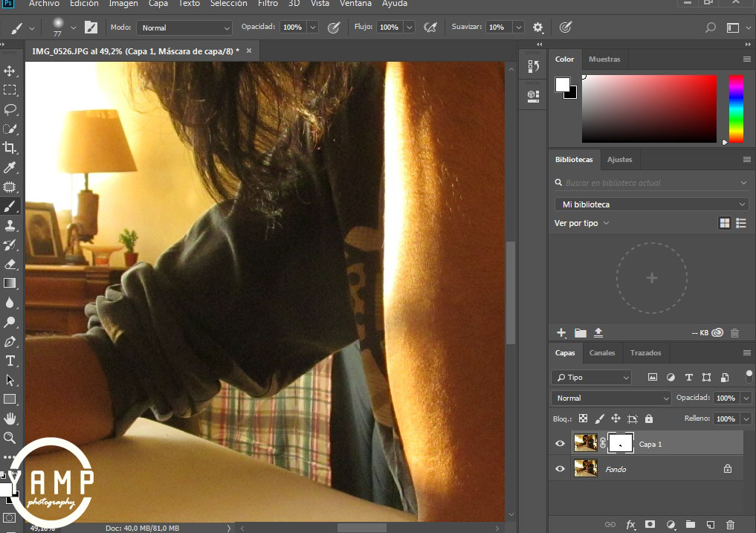The image size is (756, 533).
Task: Toggle lock image pixels
Action: (x=599, y=419)
